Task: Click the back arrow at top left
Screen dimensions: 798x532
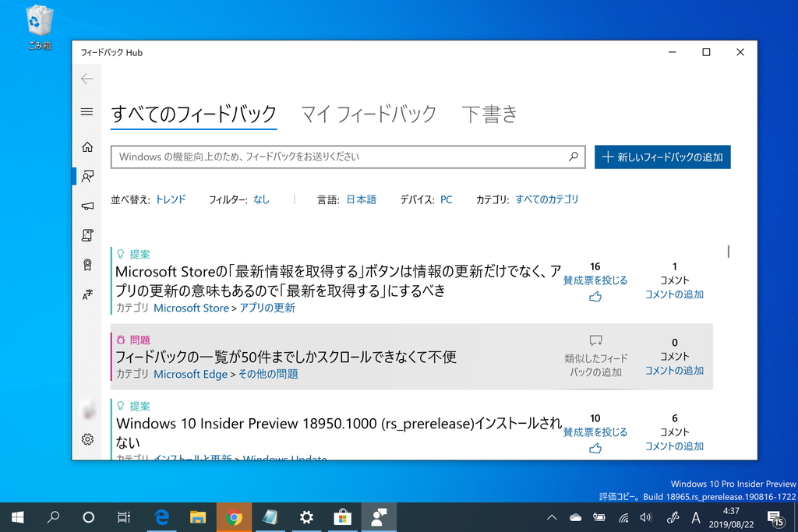Action: point(87,79)
